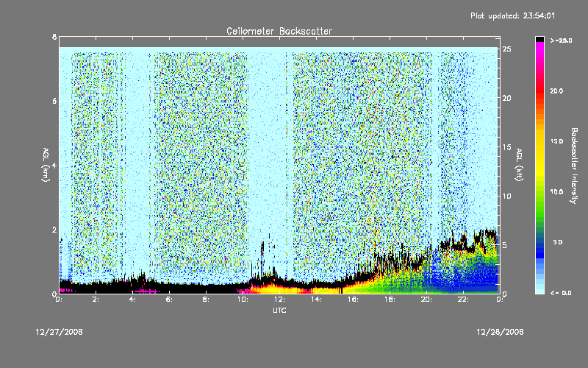Click the black cloud-base layer near 18 UTC
Image resolution: width=588 pixels, height=368 pixels.
(390, 260)
